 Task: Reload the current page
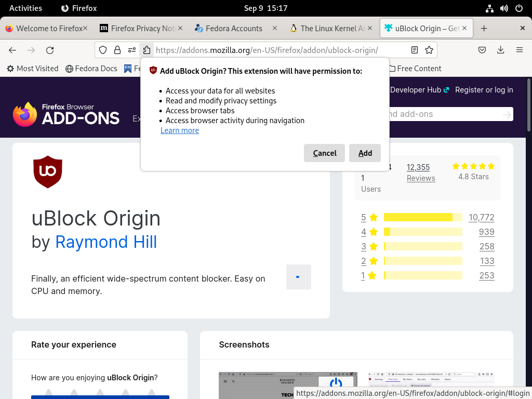pyautogui.click(x=50, y=50)
